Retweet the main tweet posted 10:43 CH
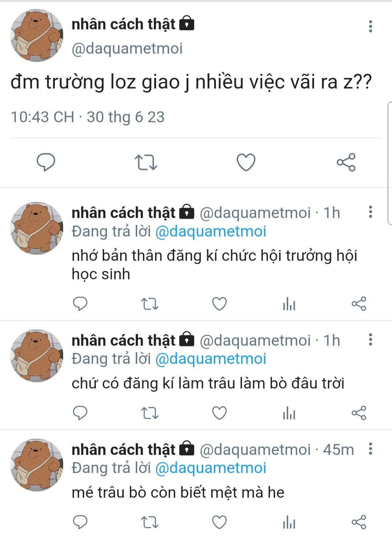The height and width of the screenshot is (538, 392). point(146,163)
